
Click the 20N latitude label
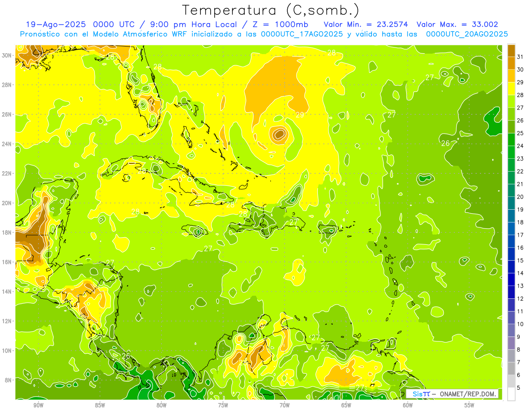coord(7,203)
